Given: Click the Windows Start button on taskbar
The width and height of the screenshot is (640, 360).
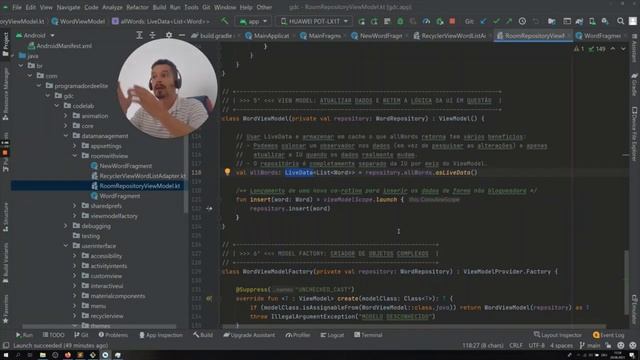Looking at the screenshot, I should (6, 355).
